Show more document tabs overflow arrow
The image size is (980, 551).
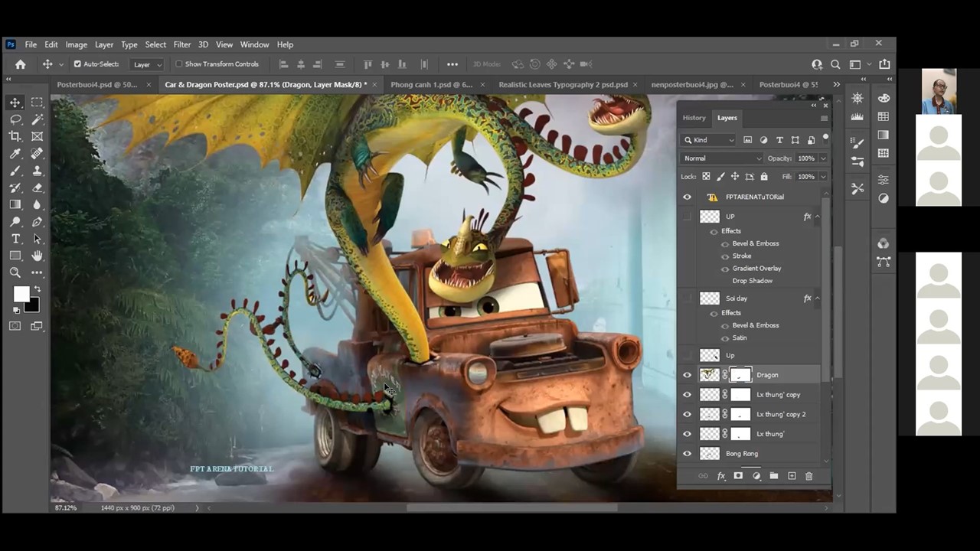click(836, 84)
